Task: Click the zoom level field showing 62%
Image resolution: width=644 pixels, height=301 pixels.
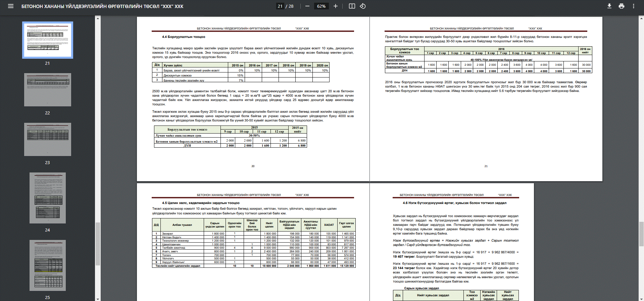Action: pyautogui.click(x=321, y=6)
